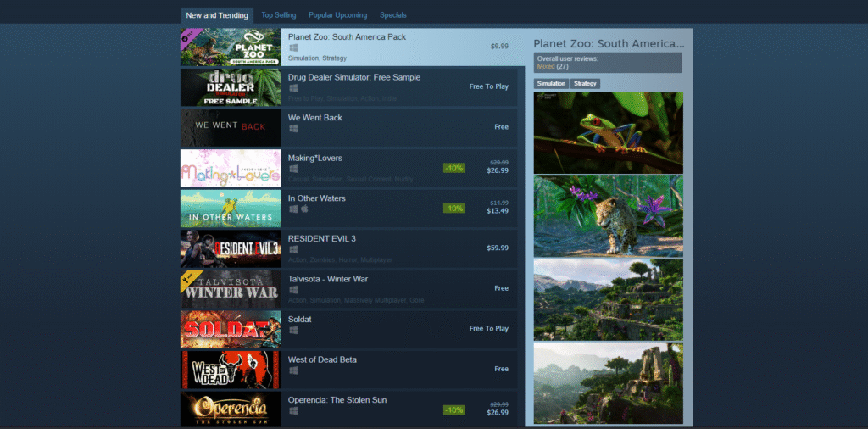Click Windows icon under In Other Waters

pyautogui.click(x=293, y=209)
